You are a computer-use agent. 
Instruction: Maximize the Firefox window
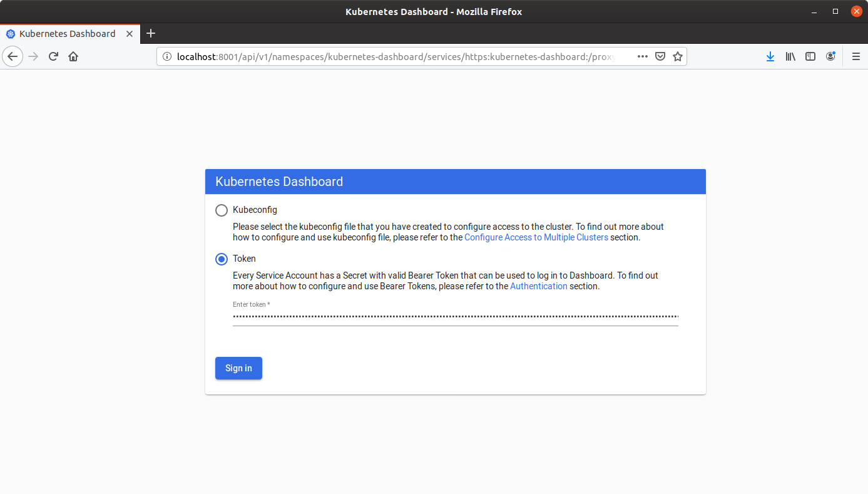pyautogui.click(x=835, y=11)
